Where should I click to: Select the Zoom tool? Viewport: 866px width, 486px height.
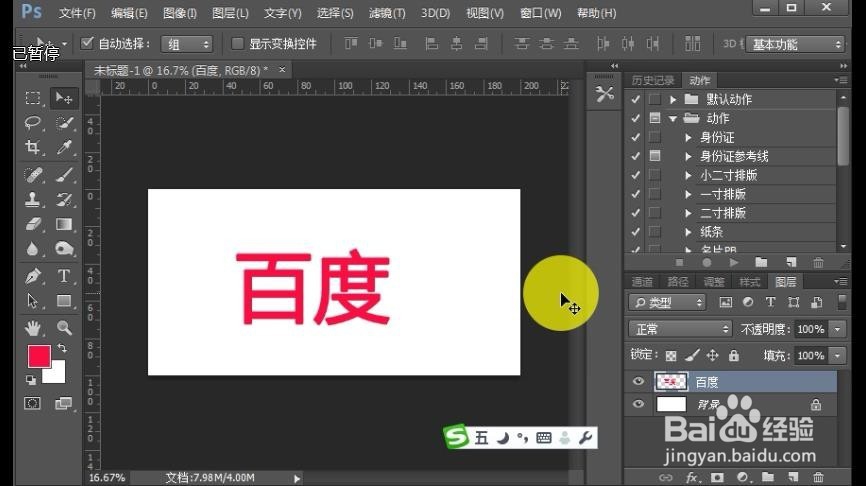click(64, 328)
